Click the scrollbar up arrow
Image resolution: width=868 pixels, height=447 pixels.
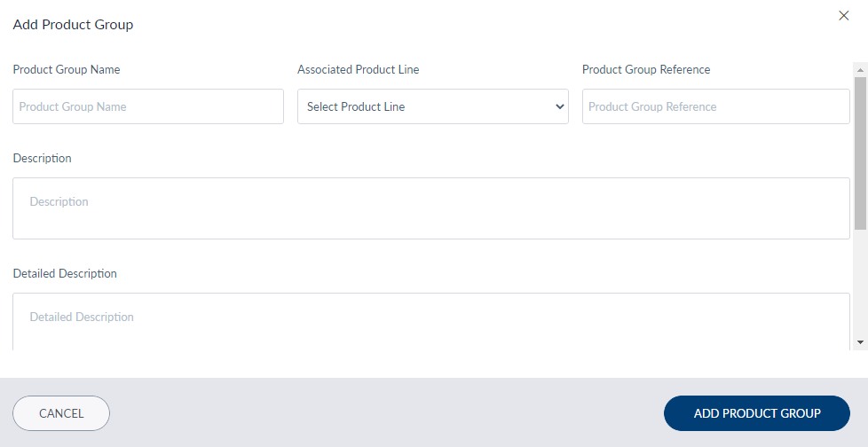[860, 70]
